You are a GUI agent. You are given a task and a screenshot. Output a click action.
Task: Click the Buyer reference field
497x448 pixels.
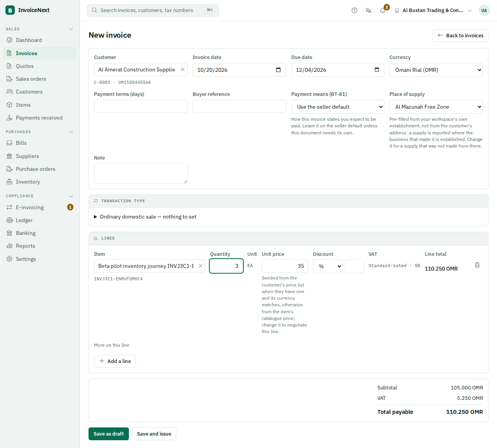pyautogui.click(x=239, y=106)
